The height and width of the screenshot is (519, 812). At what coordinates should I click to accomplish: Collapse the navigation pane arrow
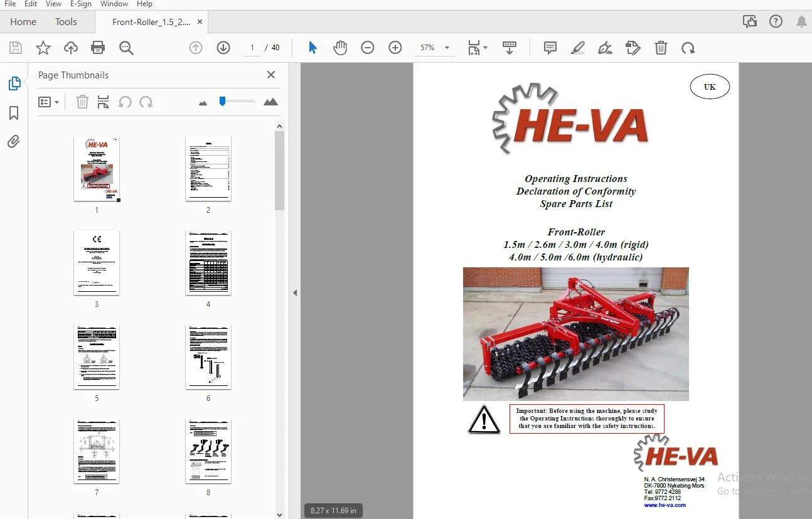295,292
